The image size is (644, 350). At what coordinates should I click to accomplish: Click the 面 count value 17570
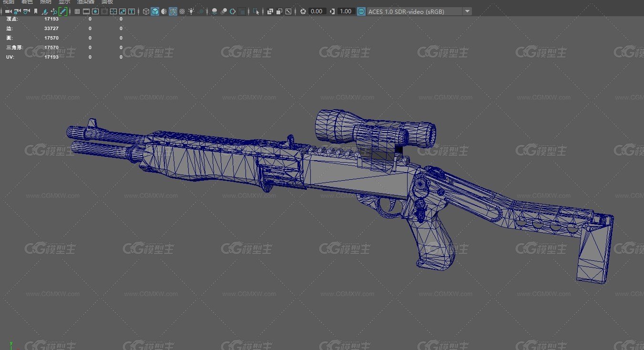[51, 38]
